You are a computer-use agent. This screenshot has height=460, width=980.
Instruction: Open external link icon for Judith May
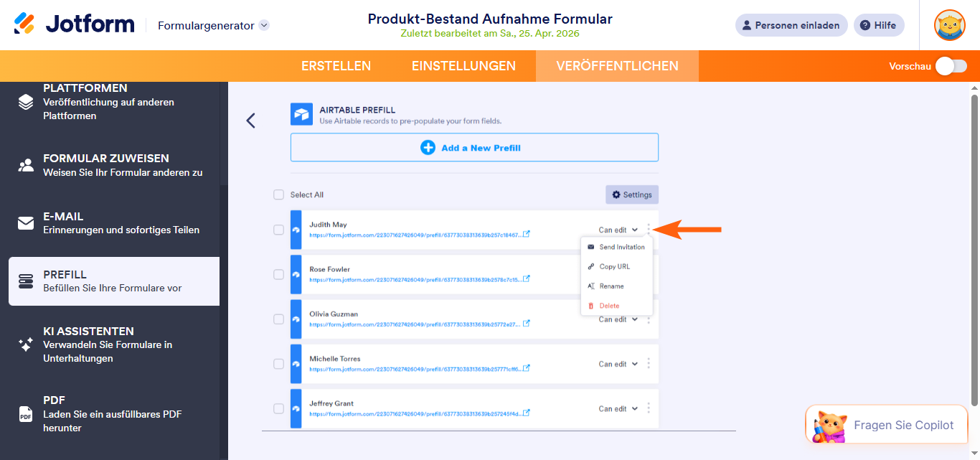click(x=527, y=234)
